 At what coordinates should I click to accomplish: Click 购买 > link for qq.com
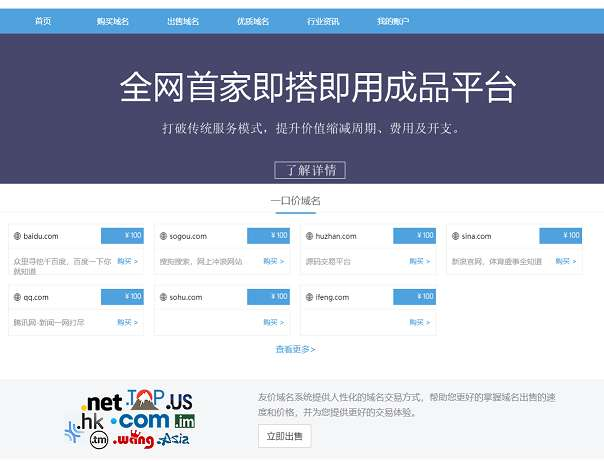pos(128,322)
